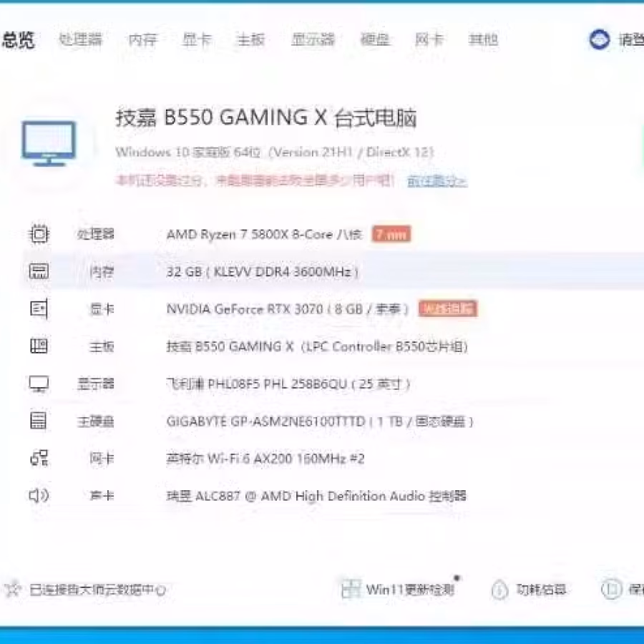Open the 总览 overview tab
The width and height of the screenshot is (644, 644).
coord(18,40)
